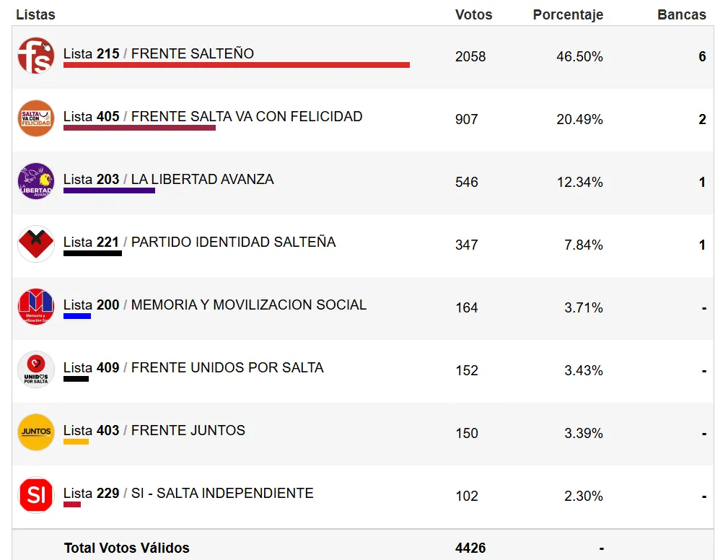Click the Votos column header
Viewport: 728px width, 560px height.
pyautogui.click(x=473, y=14)
